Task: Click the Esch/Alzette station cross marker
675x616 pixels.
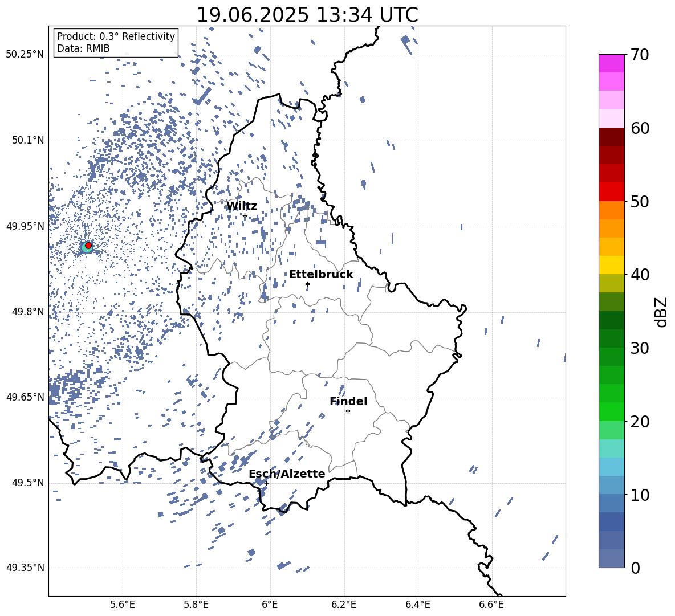Action: 266,483
